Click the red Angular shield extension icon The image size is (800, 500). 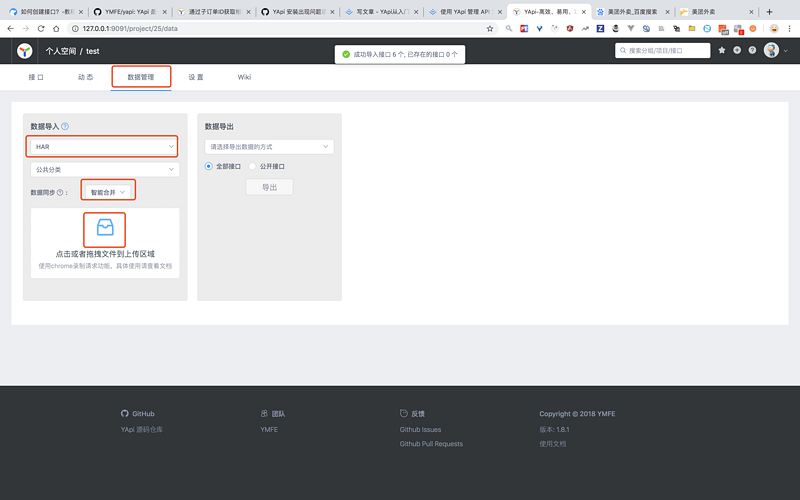pos(570,29)
